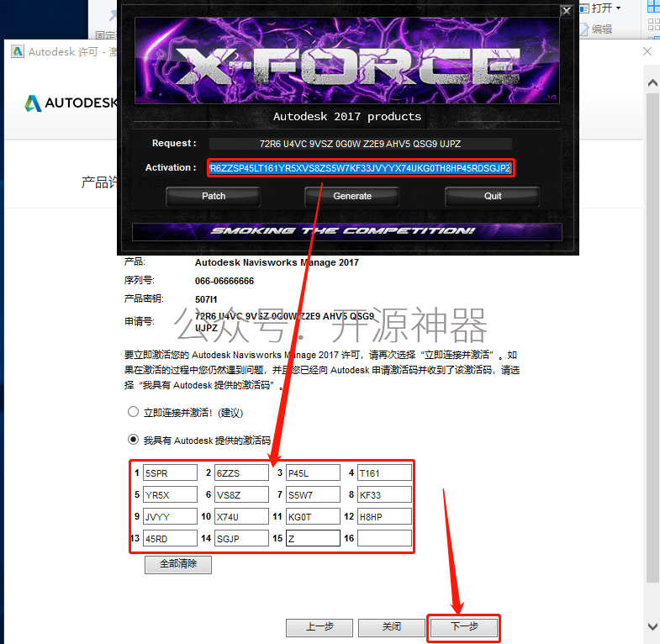The width and height of the screenshot is (660, 644).
Task: Click activation field 2 containing 6ZZS
Action: 241,472
